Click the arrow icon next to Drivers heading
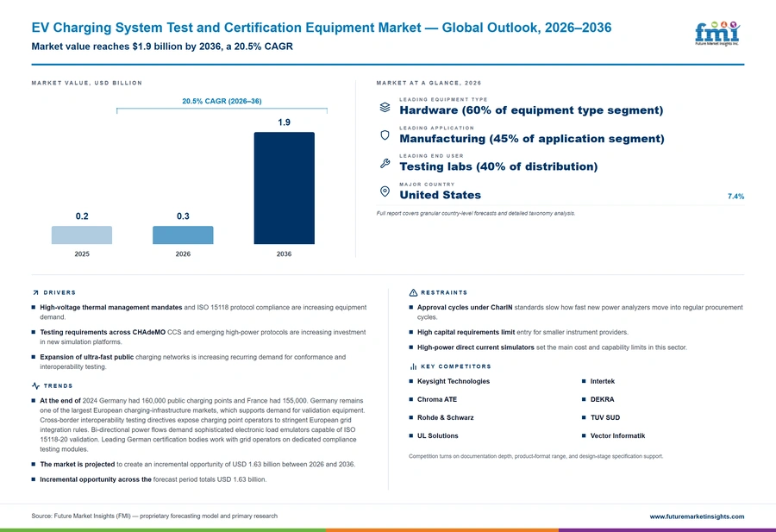The height and width of the screenshot is (532, 776). pos(35,293)
